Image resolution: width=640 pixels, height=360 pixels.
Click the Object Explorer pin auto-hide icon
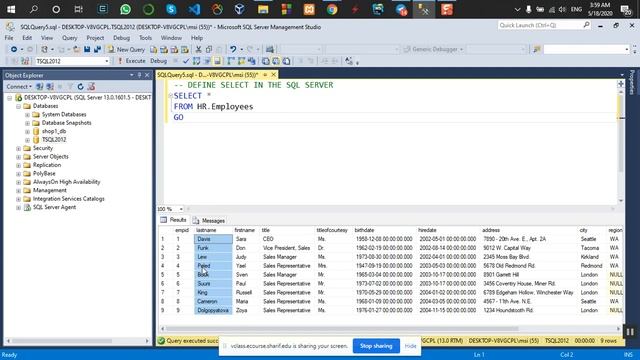coord(139,75)
